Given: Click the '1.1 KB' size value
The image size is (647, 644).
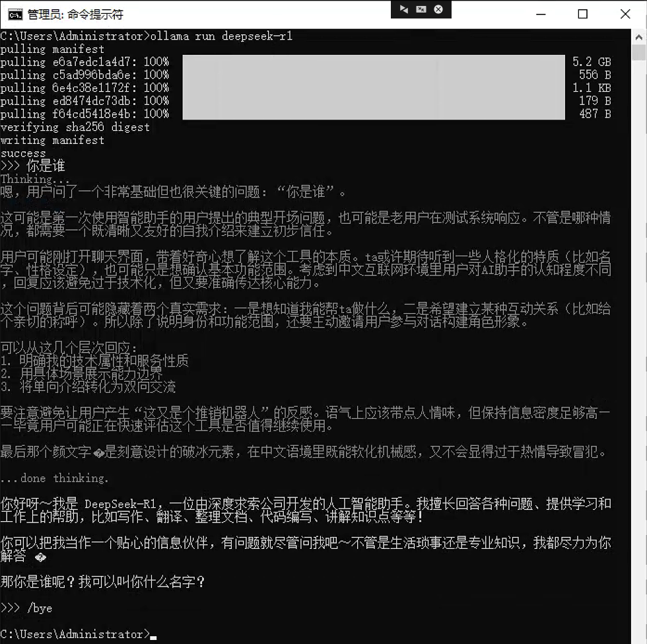Looking at the screenshot, I should pos(592,88).
